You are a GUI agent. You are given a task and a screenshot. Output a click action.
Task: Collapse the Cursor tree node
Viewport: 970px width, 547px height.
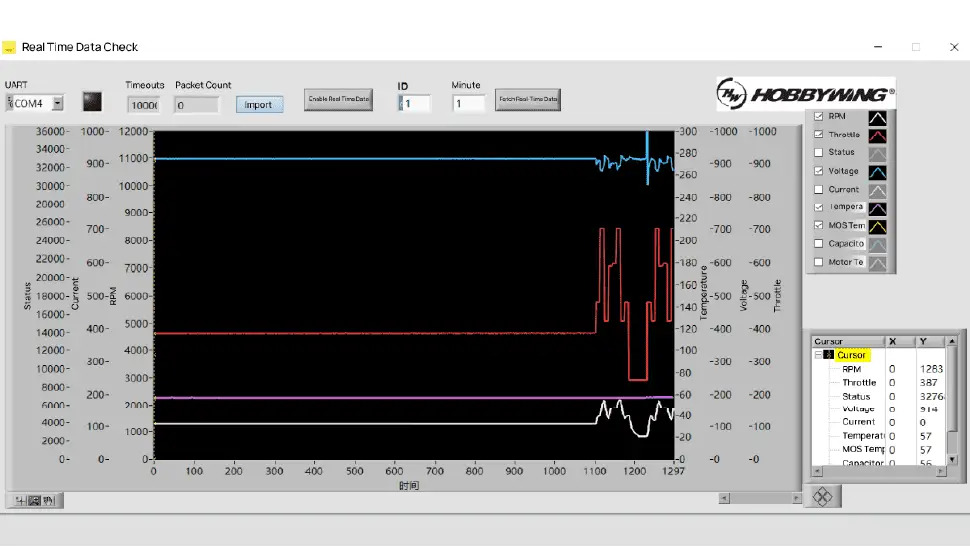[818, 355]
